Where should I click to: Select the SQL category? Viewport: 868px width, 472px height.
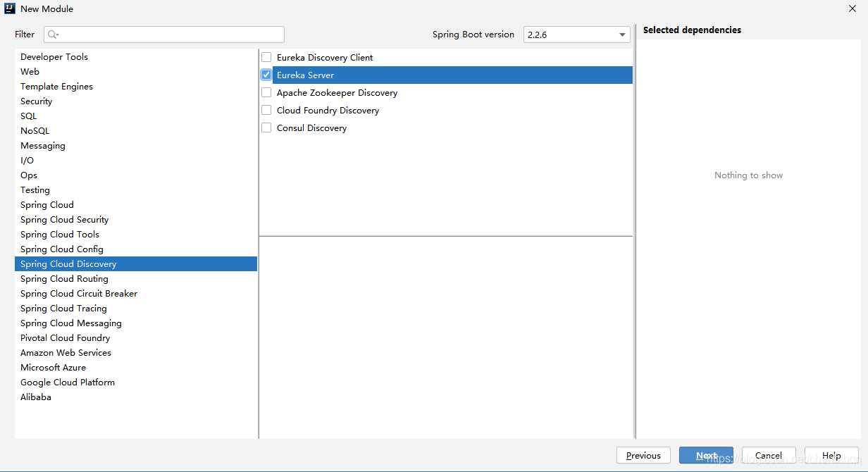[x=136, y=116]
